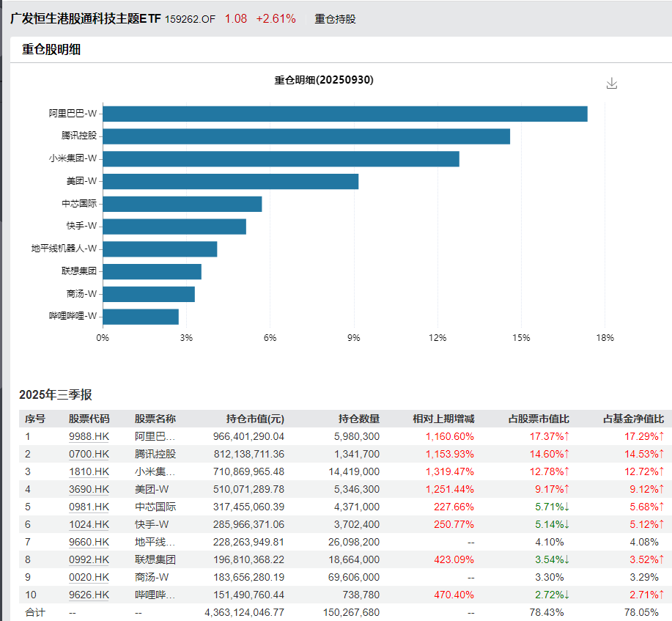
Task: Select the 商汤-W bar in the chart
Action: pos(149,294)
